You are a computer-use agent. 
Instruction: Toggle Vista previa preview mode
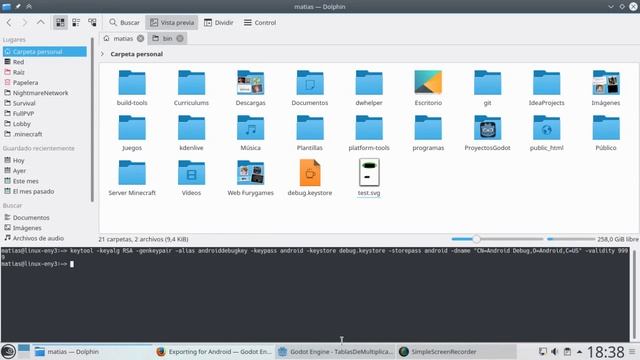(x=171, y=23)
